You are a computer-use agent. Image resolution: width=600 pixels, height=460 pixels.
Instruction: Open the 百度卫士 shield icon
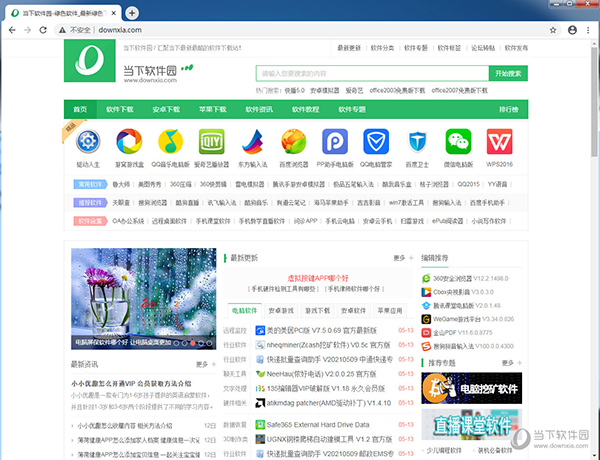tap(417, 141)
